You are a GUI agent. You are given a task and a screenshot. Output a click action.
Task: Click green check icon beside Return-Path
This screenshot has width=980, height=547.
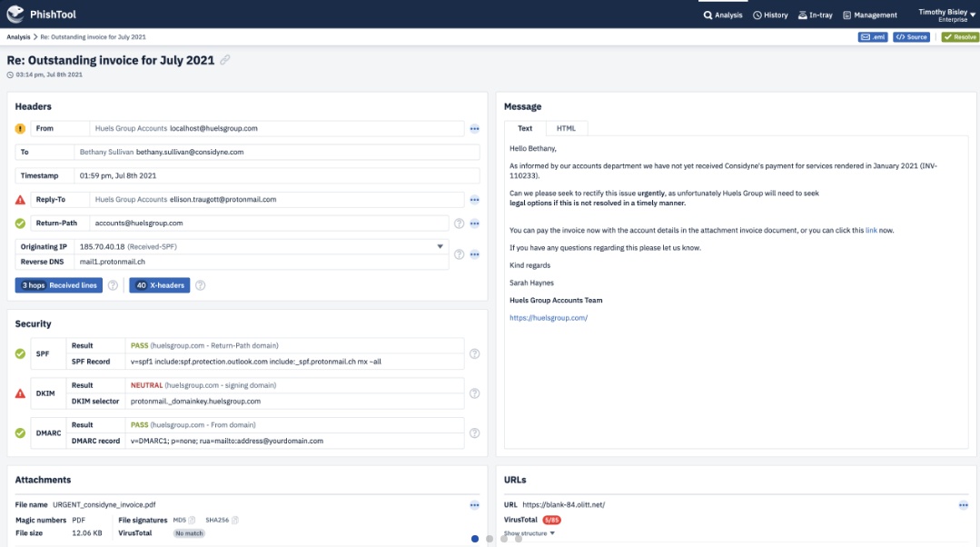(x=20, y=224)
